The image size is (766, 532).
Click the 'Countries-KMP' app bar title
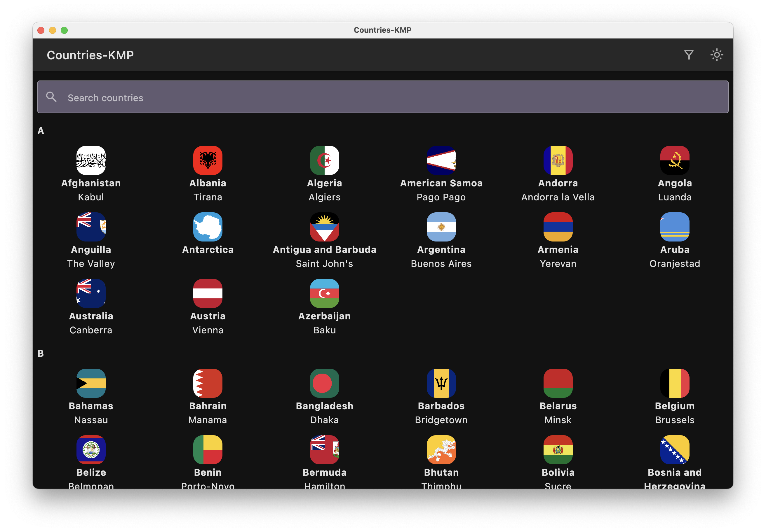(x=90, y=55)
